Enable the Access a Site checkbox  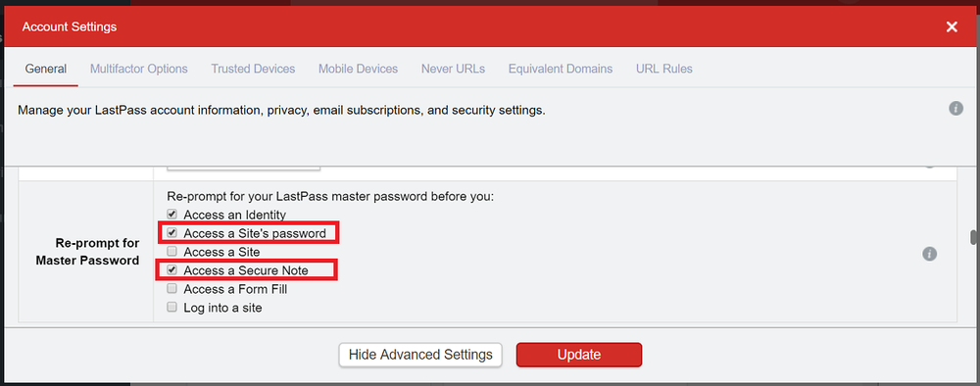tap(171, 252)
